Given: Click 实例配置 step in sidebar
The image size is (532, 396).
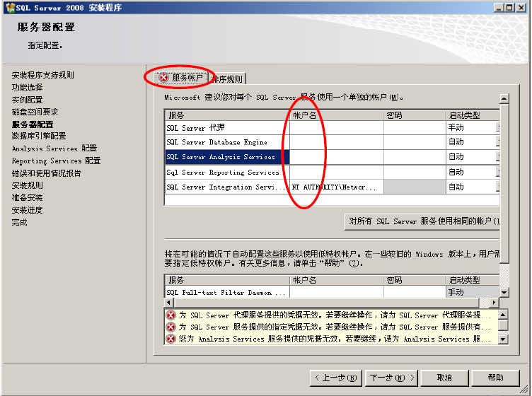Looking at the screenshot, I should (x=27, y=100).
